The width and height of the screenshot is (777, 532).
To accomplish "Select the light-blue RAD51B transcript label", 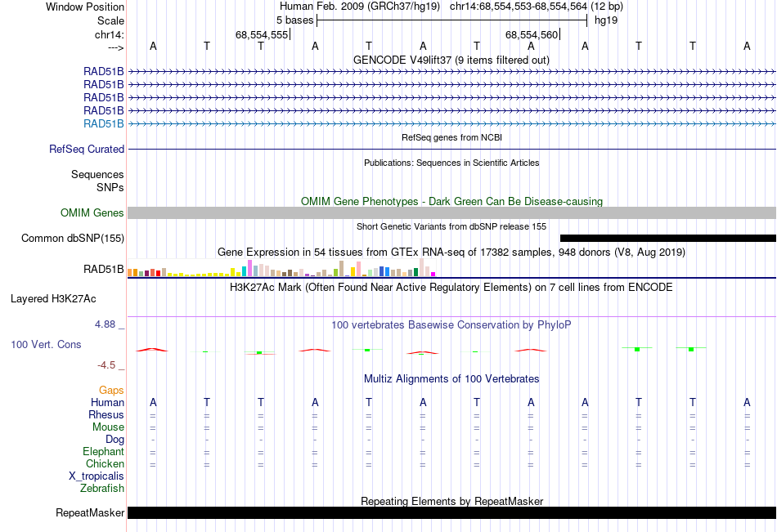I will [x=104, y=124].
